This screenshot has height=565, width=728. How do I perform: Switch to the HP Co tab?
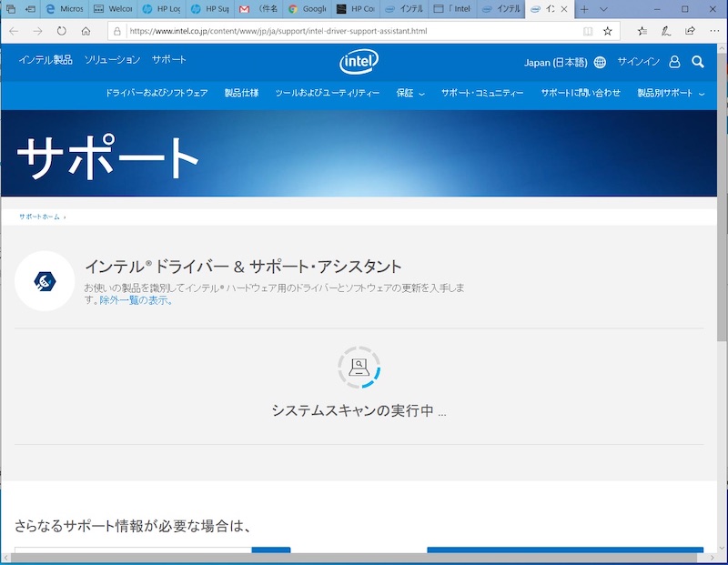[x=356, y=9]
